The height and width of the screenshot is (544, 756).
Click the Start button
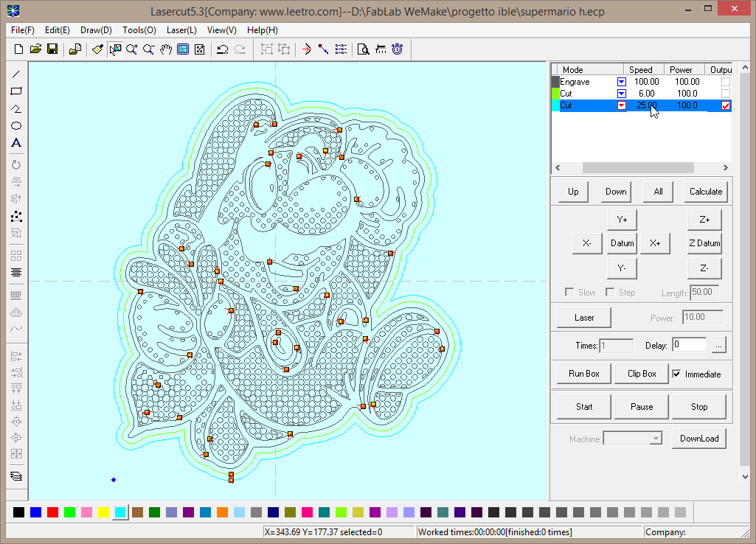(584, 407)
